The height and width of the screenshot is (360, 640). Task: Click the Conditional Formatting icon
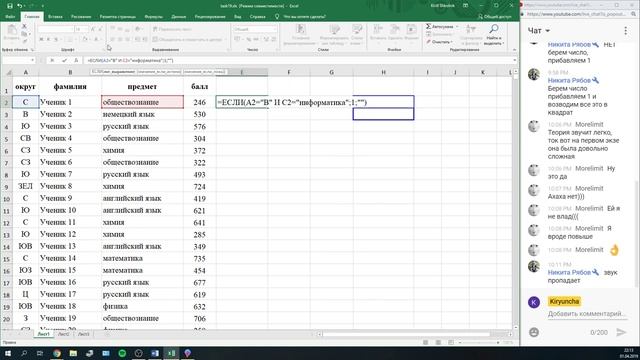point(300,29)
